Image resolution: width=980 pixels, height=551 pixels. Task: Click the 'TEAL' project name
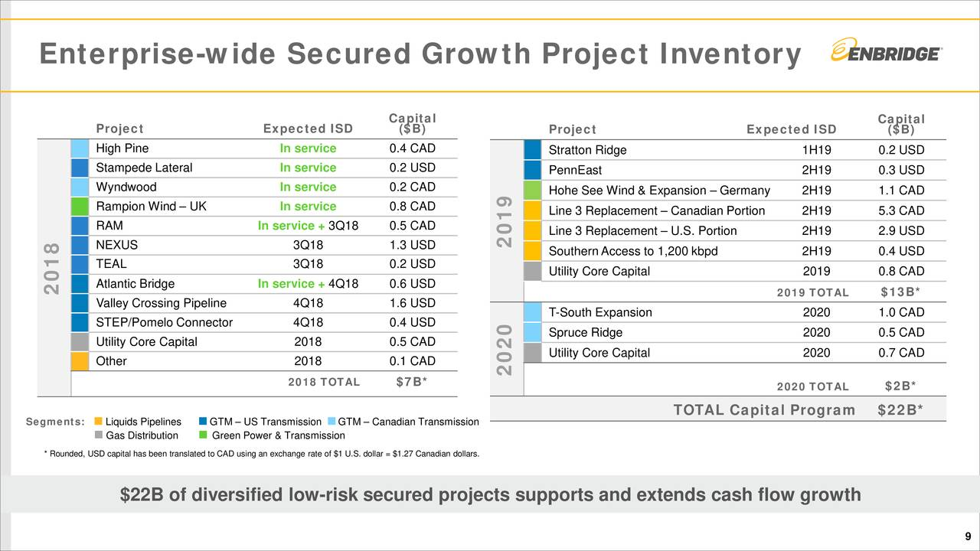[x=112, y=264]
